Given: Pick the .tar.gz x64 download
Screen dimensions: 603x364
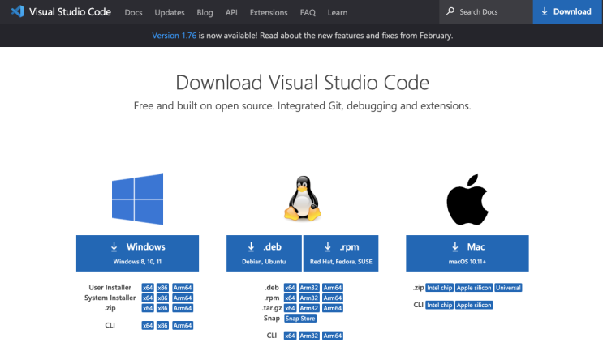Looking at the screenshot, I should 290,308.
